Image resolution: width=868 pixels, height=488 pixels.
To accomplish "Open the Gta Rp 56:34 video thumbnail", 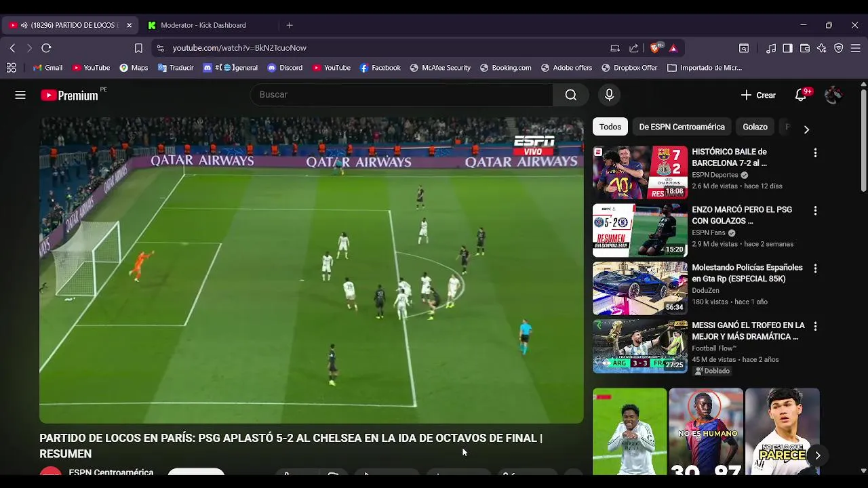I will point(640,288).
